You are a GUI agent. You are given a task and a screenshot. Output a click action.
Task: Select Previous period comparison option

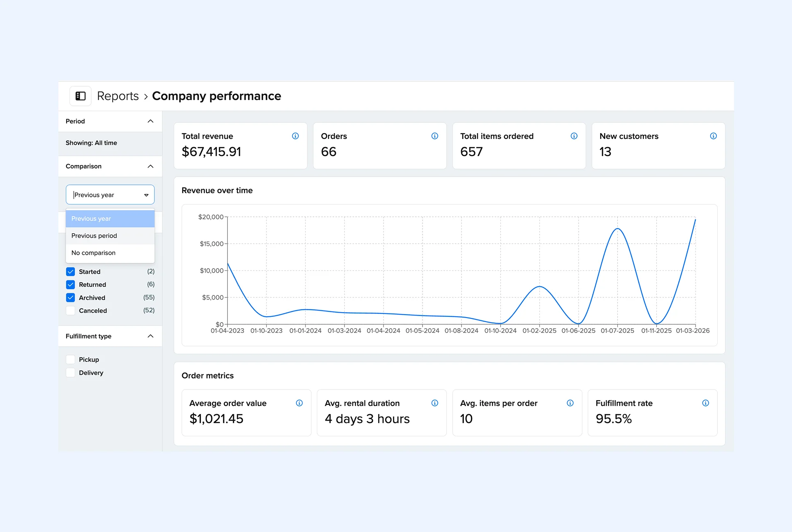[94, 236]
